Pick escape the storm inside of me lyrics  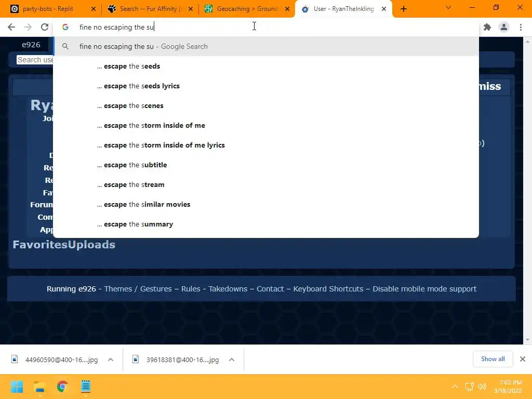pyautogui.click(x=266, y=145)
